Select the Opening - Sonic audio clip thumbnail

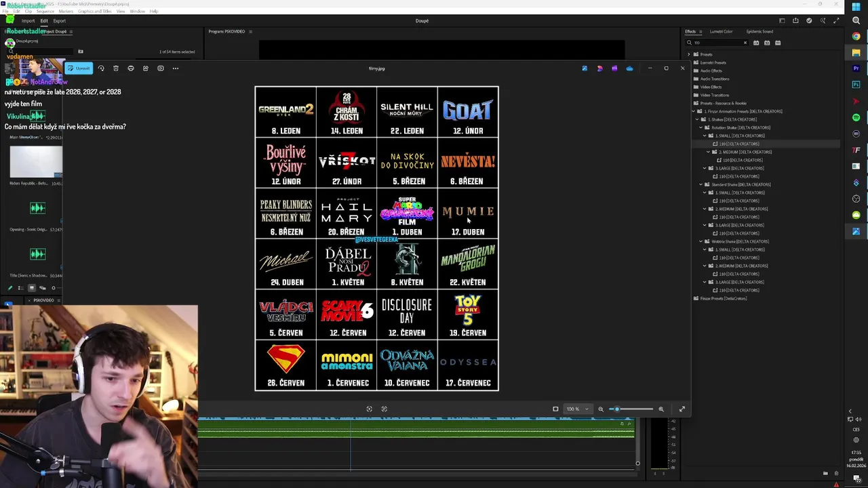[x=37, y=208]
